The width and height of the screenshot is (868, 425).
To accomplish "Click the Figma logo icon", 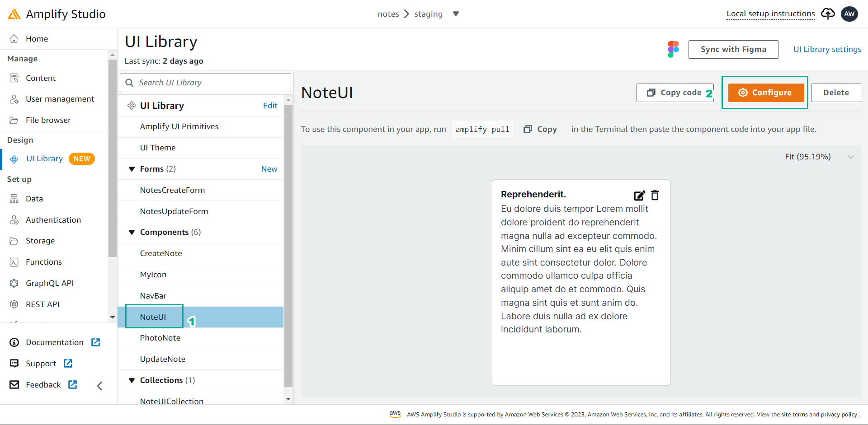I will [x=673, y=49].
